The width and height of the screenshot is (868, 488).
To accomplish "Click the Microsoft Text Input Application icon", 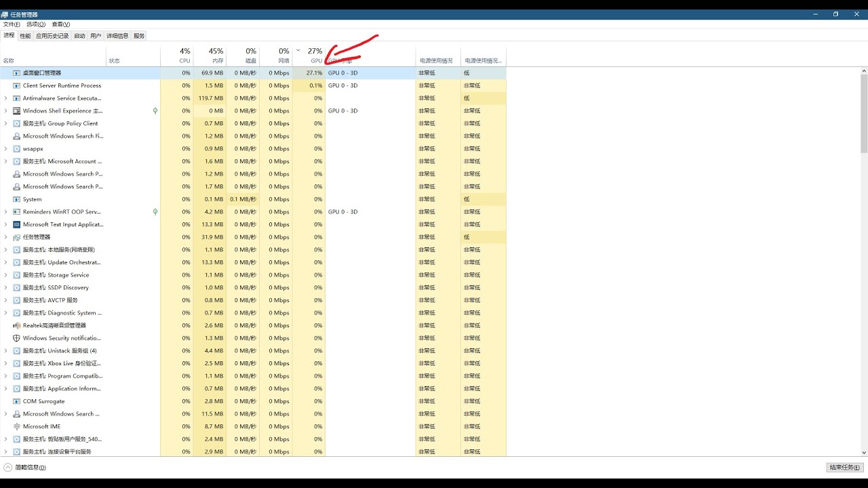I will coord(17,224).
